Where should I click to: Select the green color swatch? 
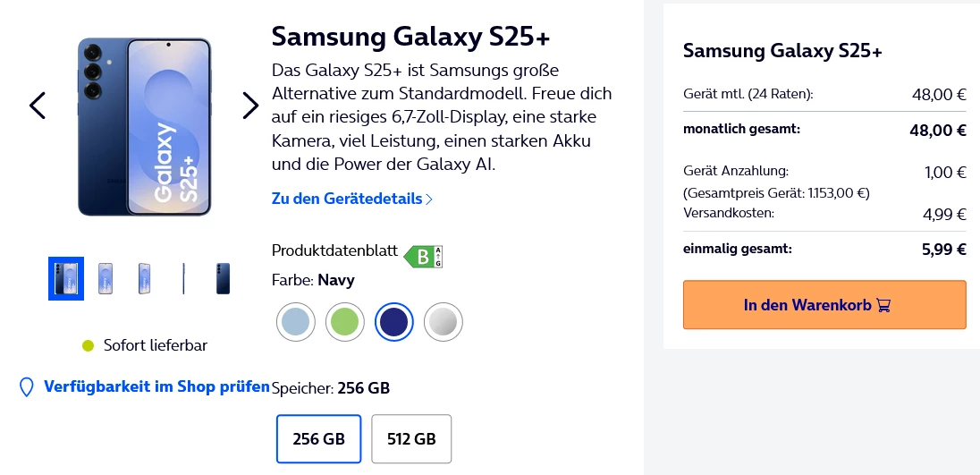pos(343,322)
